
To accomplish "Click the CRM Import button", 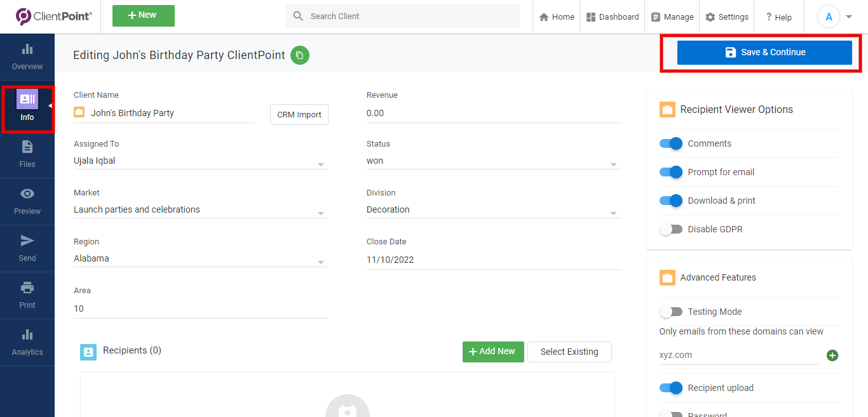I will tap(299, 114).
